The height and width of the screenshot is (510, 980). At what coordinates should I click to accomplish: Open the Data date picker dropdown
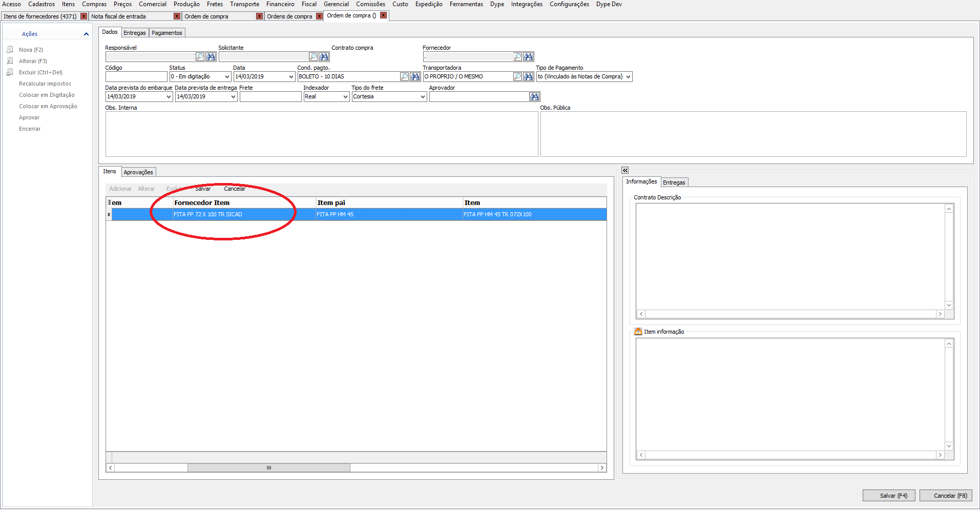pos(291,76)
